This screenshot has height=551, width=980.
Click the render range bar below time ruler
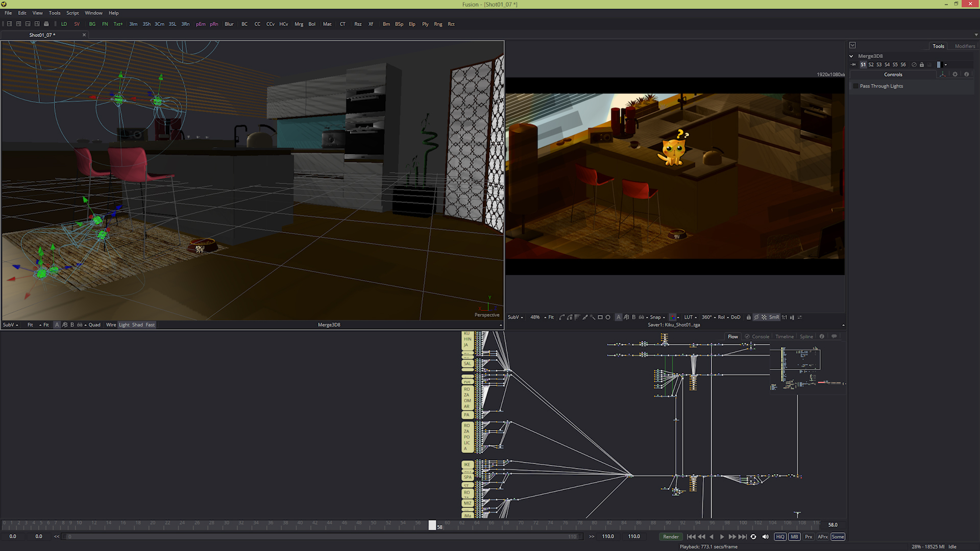[323, 537]
